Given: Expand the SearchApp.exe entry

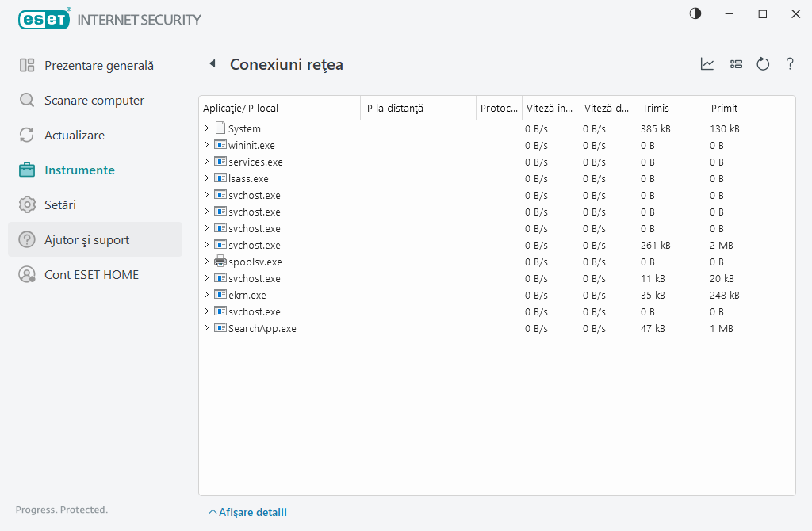Looking at the screenshot, I should click(x=206, y=328).
